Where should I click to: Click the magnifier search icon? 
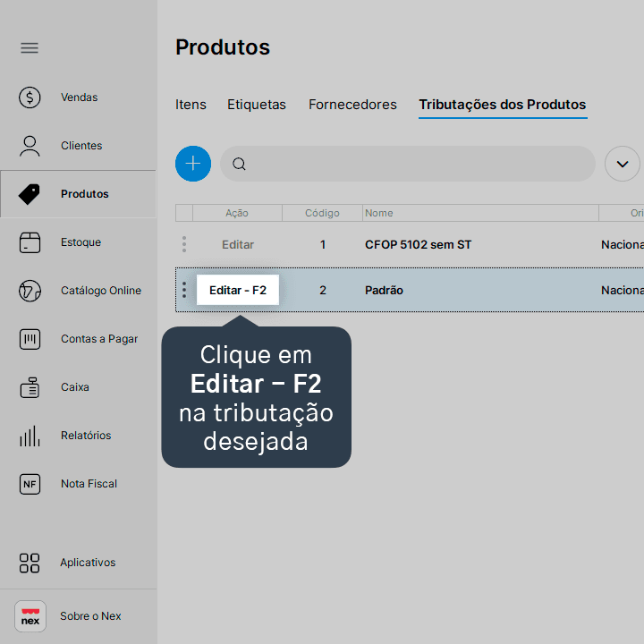239,164
